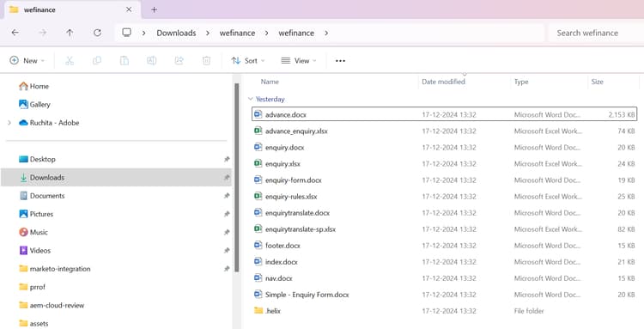
Task: Select the wefinance window tab
Action: click(x=72, y=9)
